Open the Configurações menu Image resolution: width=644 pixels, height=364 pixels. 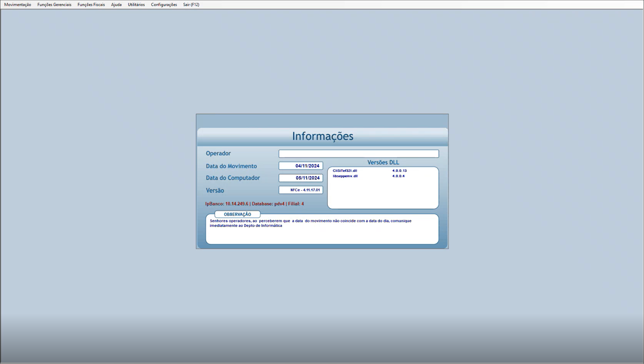pyautogui.click(x=164, y=5)
